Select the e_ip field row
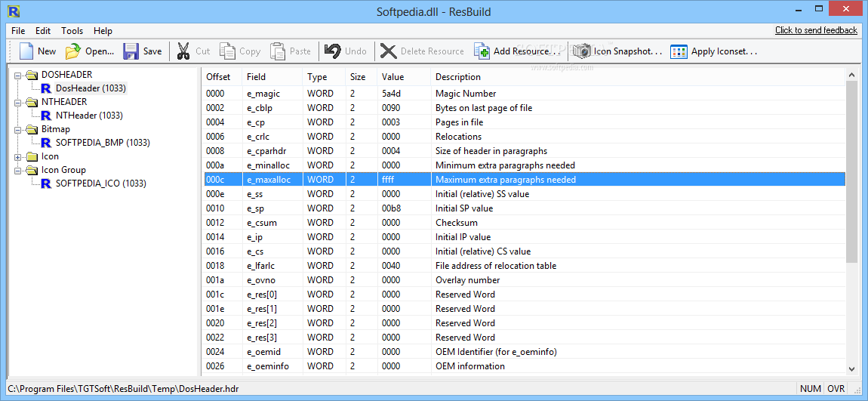868x401 pixels. click(x=524, y=237)
